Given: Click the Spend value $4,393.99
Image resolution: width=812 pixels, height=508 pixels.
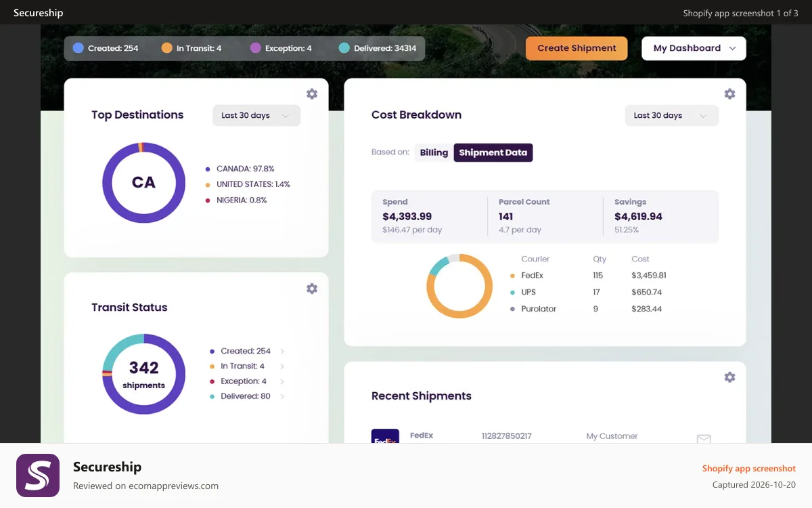Looking at the screenshot, I should point(407,217).
